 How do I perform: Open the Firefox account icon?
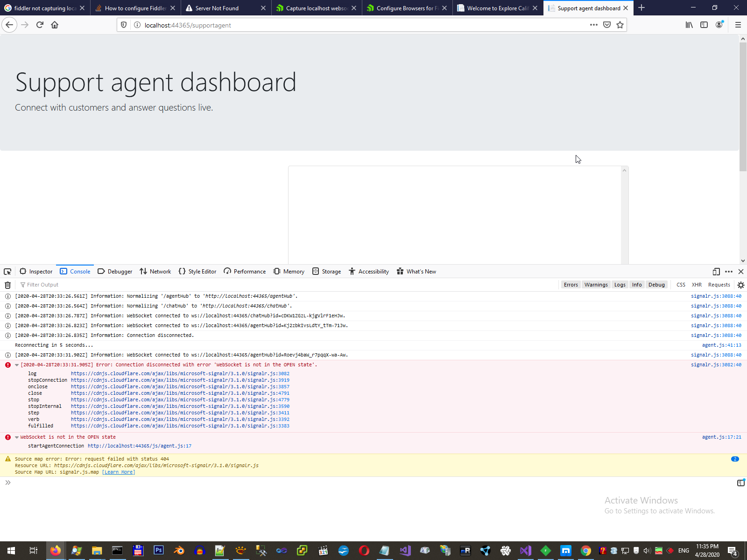click(719, 25)
